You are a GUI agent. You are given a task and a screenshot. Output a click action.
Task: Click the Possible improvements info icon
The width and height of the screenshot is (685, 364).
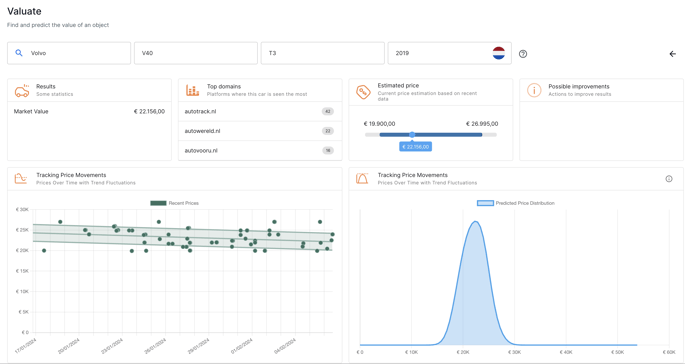[x=534, y=90]
